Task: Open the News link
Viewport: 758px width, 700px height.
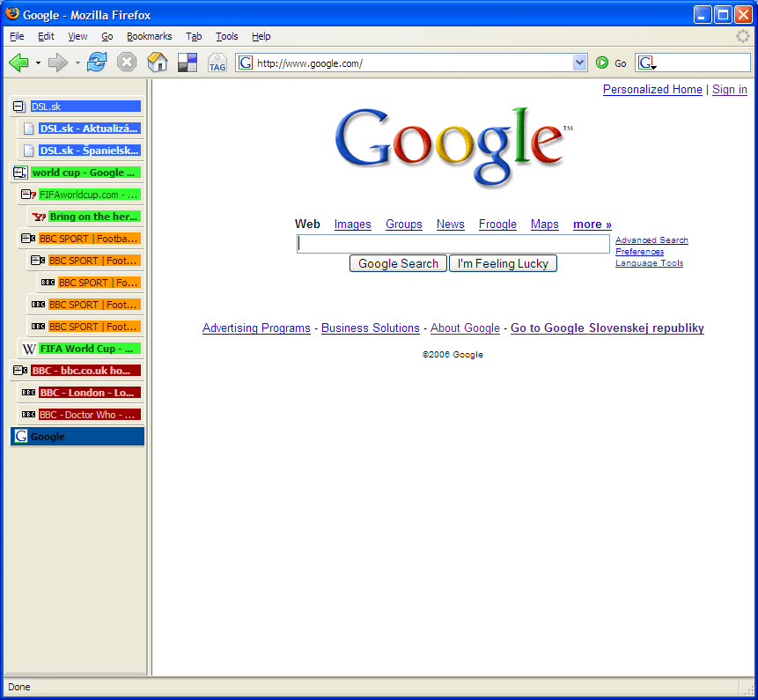Action: pos(450,225)
